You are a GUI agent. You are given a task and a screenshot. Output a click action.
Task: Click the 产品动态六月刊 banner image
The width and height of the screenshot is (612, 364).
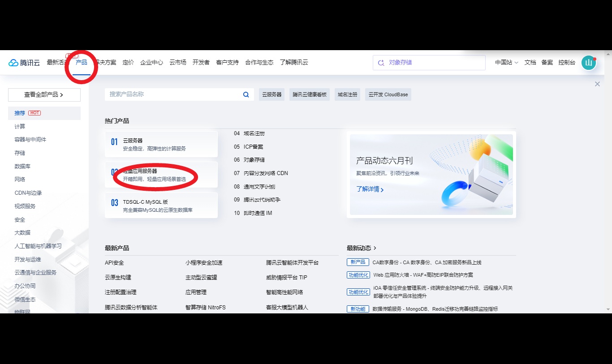coord(431,175)
